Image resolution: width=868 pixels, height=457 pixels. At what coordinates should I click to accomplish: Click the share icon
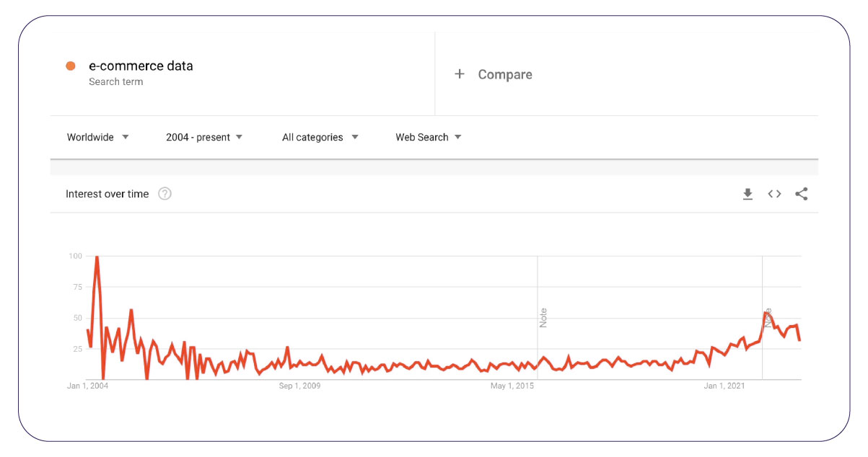click(801, 194)
